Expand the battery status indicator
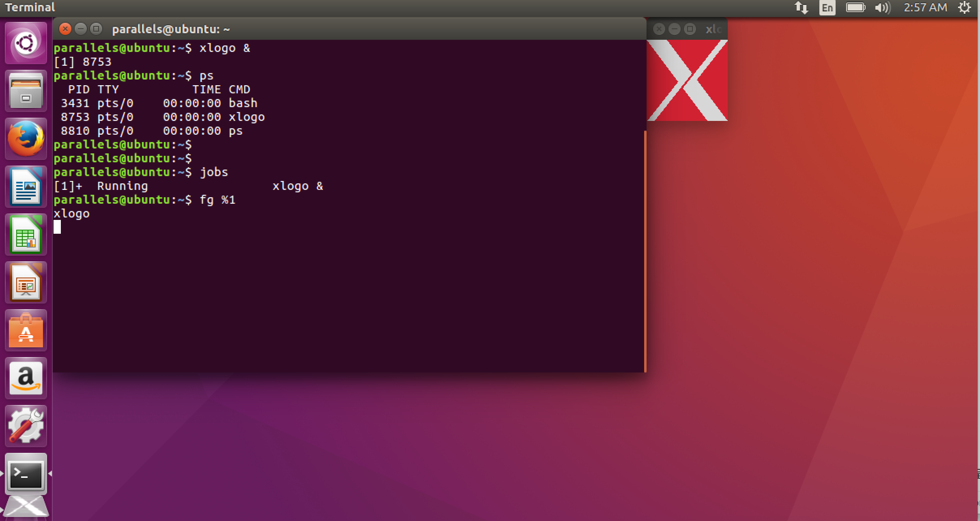This screenshot has width=980, height=521. (855, 8)
